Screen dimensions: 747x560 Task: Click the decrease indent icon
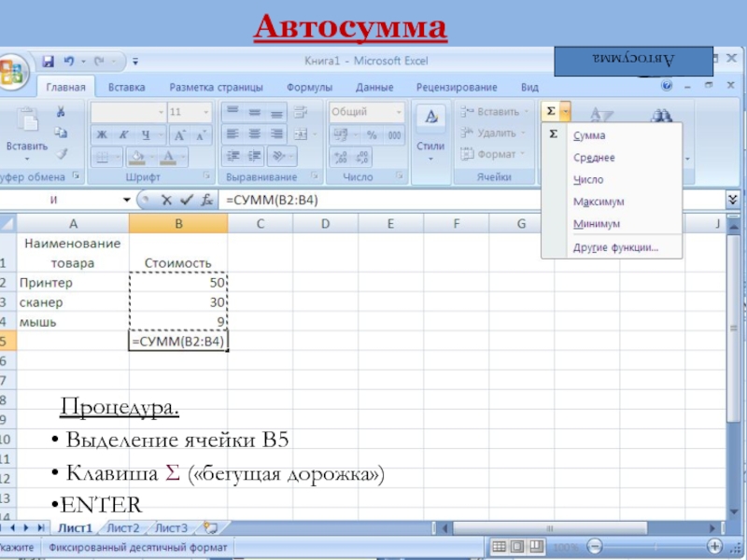click(x=233, y=156)
